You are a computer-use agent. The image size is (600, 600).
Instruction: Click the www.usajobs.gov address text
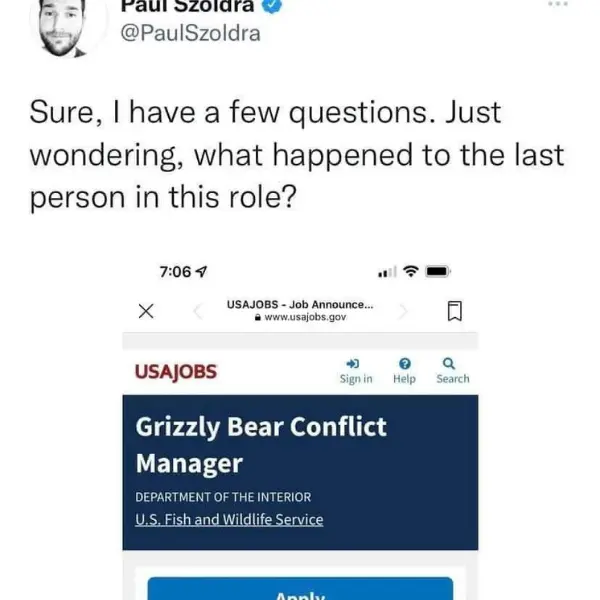pos(303,317)
